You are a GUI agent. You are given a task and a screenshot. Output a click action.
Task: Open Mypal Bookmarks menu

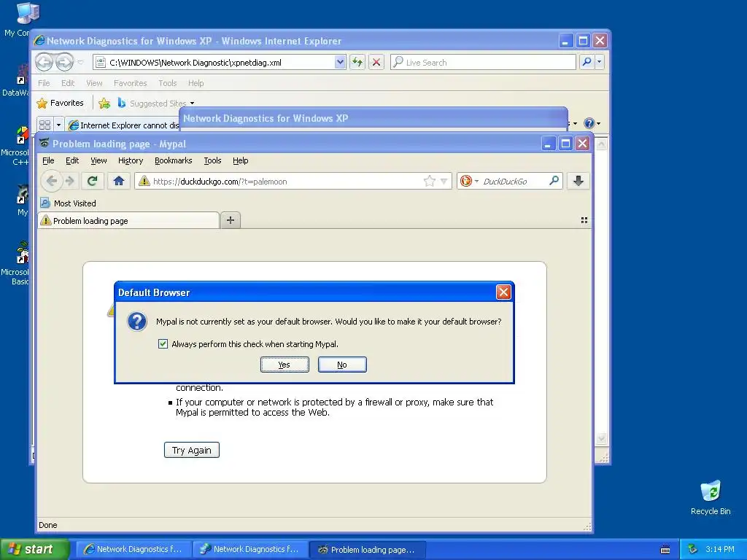pyautogui.click(x=174, y=160)
